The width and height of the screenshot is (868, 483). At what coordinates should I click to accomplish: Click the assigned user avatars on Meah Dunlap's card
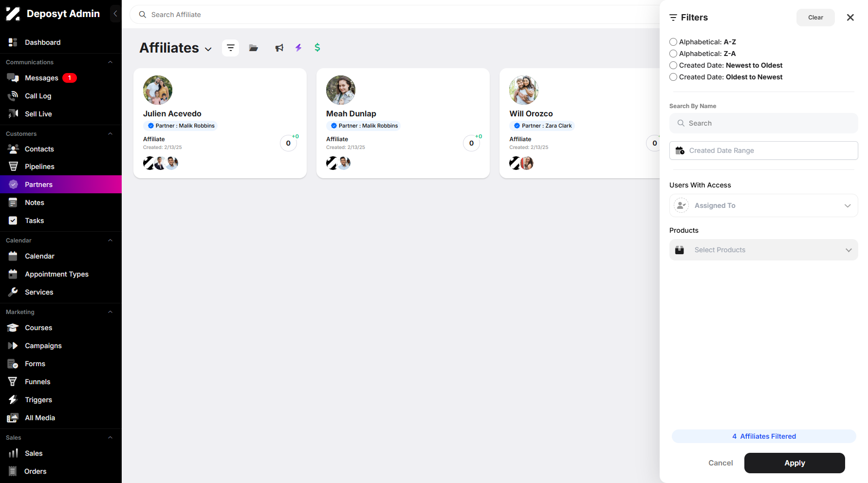point(338,163)
